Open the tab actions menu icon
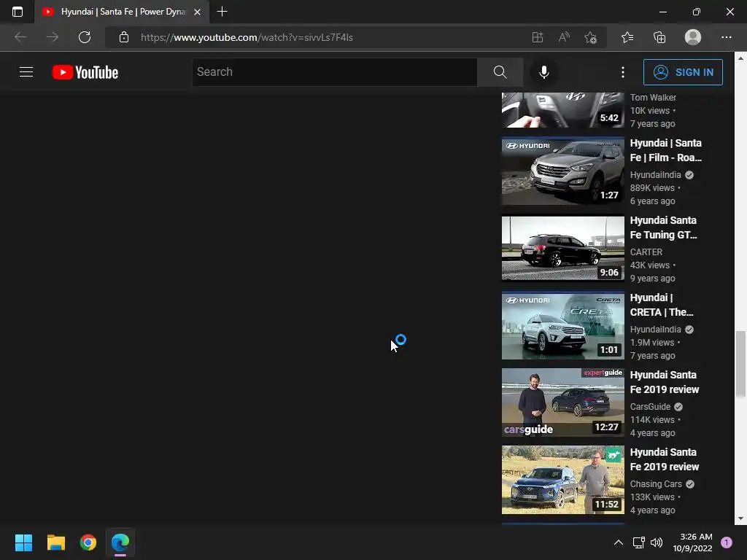Image resolution: width=747 pixels, height=560 pixels. tap(18, 12)
